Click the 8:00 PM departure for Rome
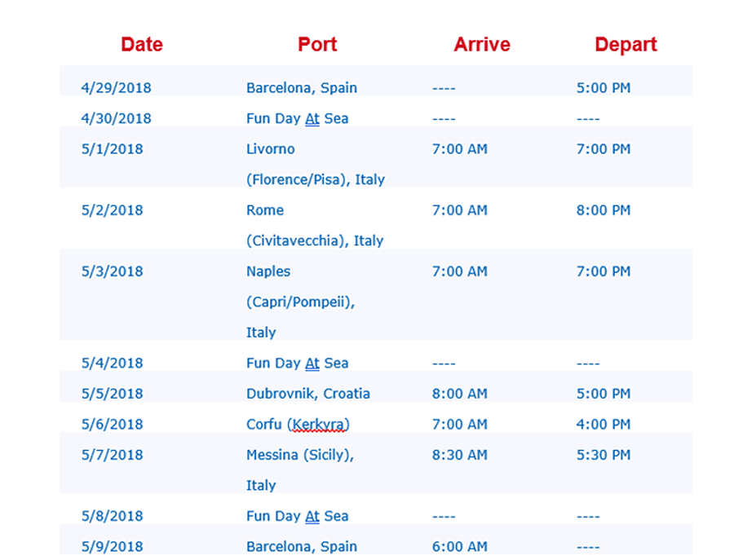The height and width of the screenshot is (560, 734). pos(604,210)
